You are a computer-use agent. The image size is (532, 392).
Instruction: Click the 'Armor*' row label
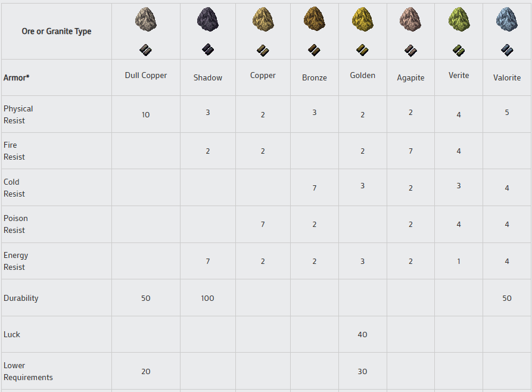[x=16, y=77]
